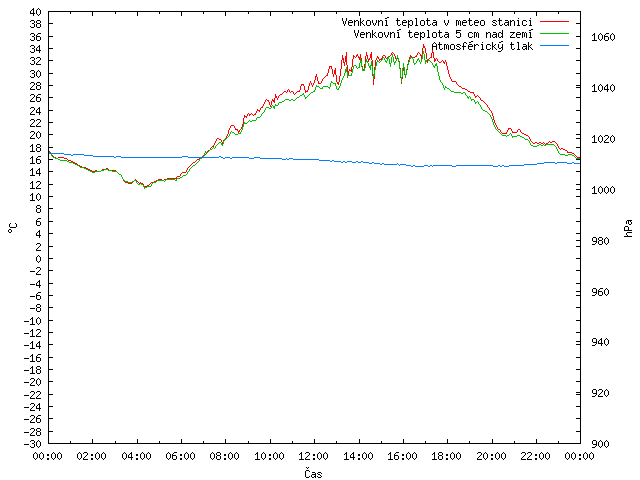640x480 pixels.
Task: Click the legend label 'Venkovní teplota 5 cm nad zemí'
Action: pyautogui.click(x=443, y=34)
